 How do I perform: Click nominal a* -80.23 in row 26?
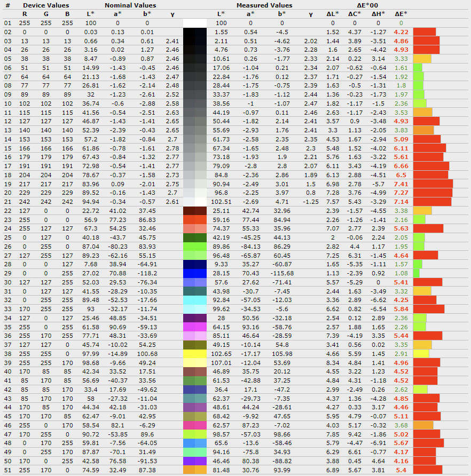coord(117,247)
